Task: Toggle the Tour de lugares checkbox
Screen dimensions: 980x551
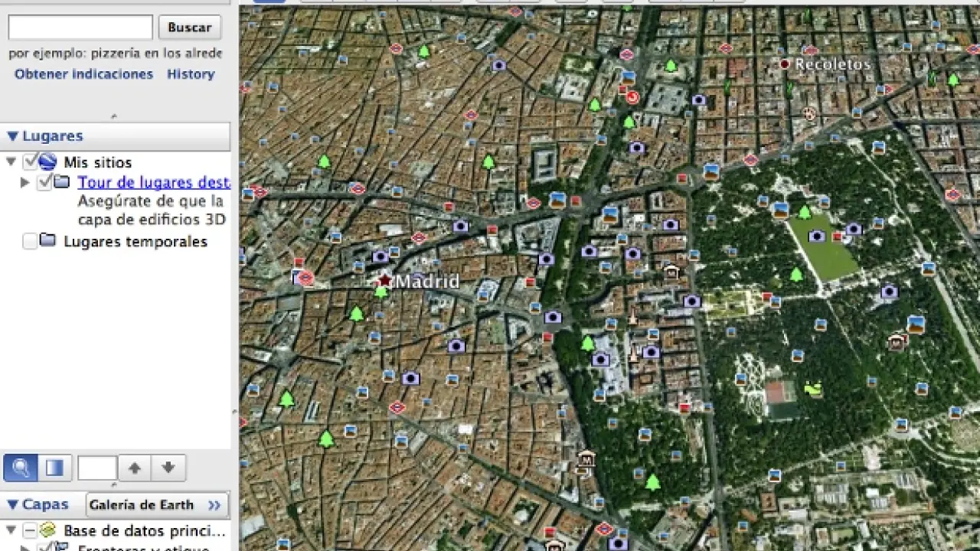Action: point(44,182)
